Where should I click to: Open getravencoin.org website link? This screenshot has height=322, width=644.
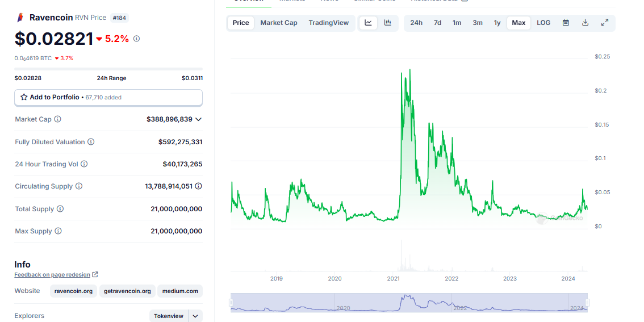coord(127,291)
